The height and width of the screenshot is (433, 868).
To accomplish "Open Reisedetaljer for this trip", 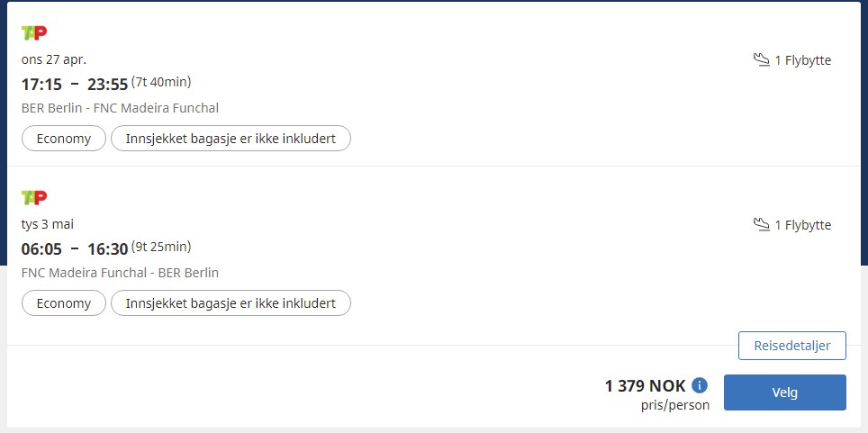I will pos(792,346).
